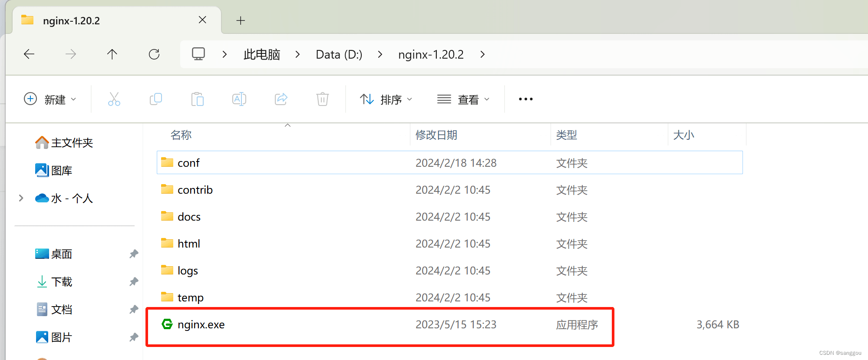The image size is (868, 360).
Task: Click the Share icon in toolbar
Action: 281,99
